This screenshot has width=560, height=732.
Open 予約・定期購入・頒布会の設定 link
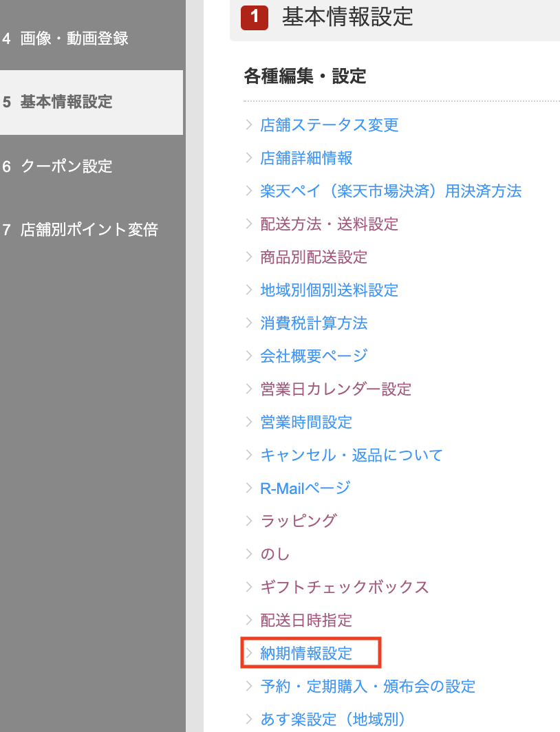tap(368, 687)
